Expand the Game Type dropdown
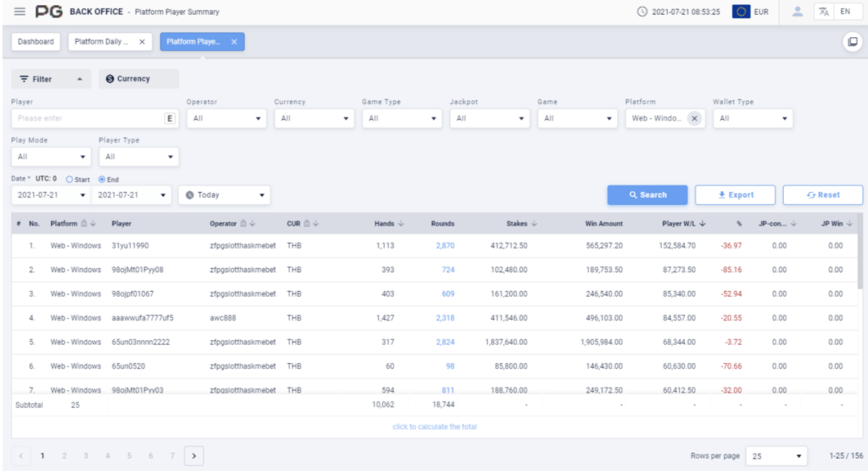Screen dimensions: 868x471 pyautogui.click(x=402, y=119)
